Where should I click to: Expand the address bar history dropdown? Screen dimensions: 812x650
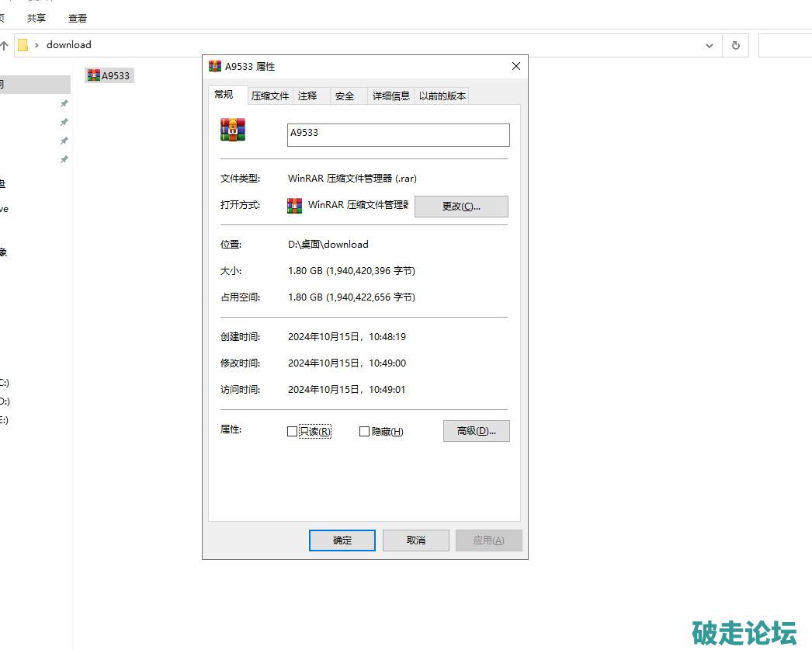tap(709, 45)
